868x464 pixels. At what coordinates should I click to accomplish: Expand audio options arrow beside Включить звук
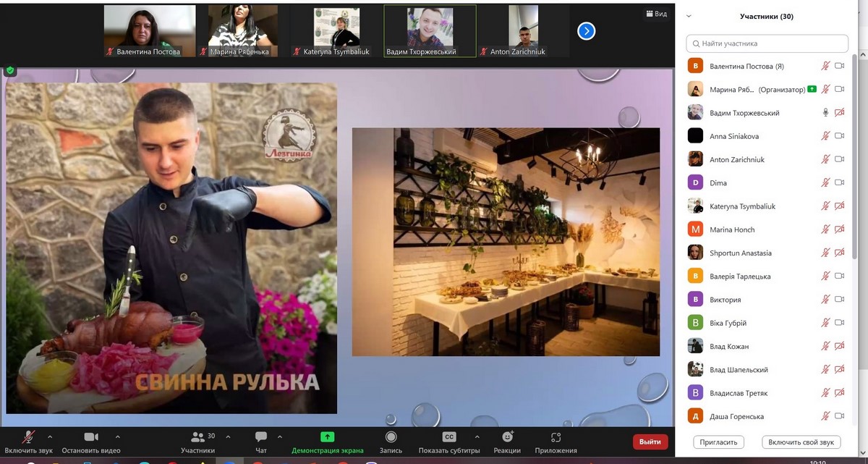tap(50, 436)
